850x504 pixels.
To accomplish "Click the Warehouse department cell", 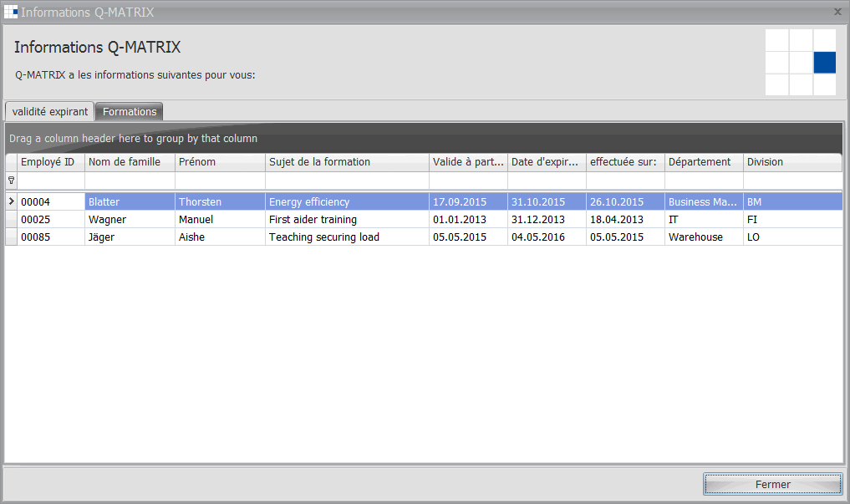I will 705,237.
